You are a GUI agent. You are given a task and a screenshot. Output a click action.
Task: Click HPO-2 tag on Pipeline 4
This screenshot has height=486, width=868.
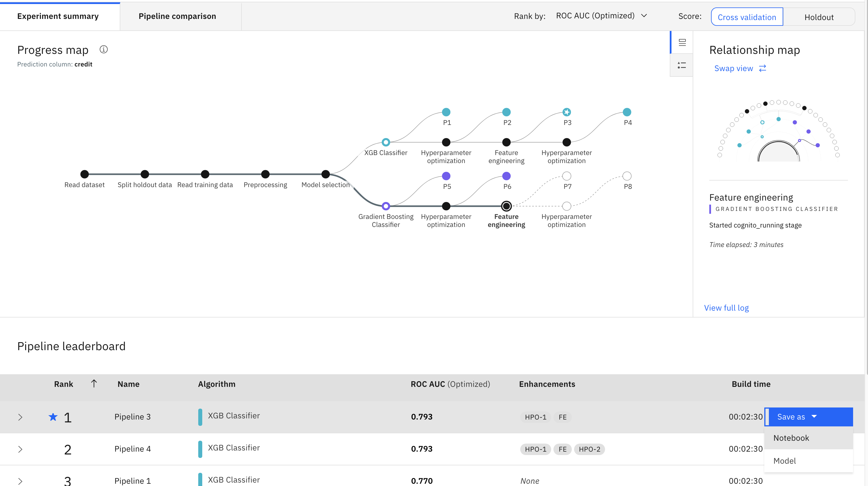click(589, 449)
